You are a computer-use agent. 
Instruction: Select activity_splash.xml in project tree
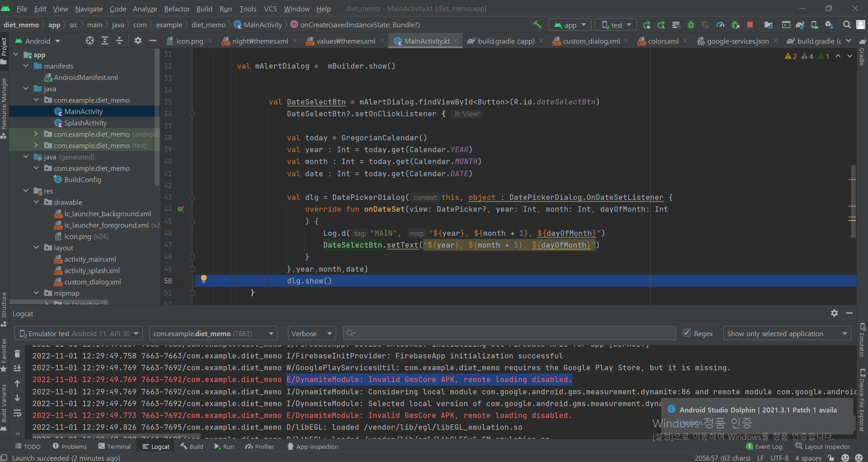[x=92, y=270]
